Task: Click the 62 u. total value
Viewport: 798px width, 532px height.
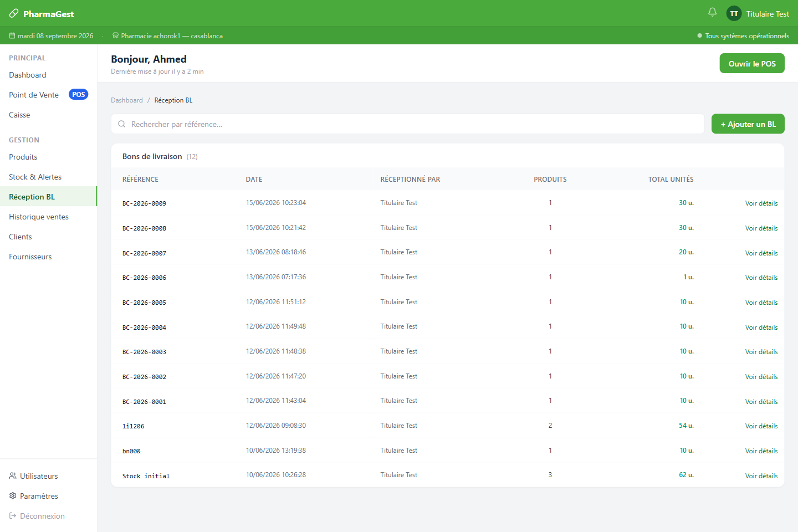Action: tap(686, 475)
